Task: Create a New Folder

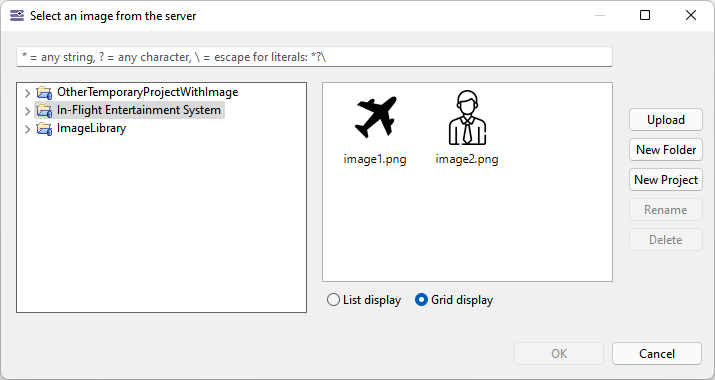Action: [666, 150]
